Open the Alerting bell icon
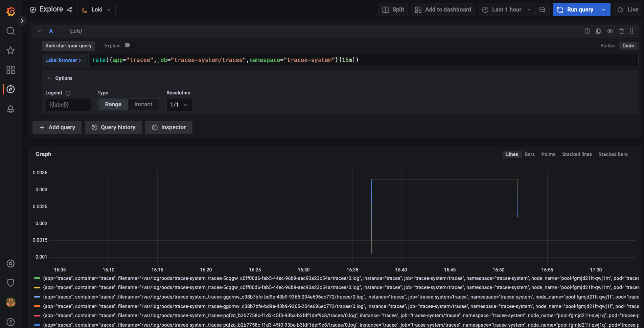 pyautogui.click(x=10, y=109)
